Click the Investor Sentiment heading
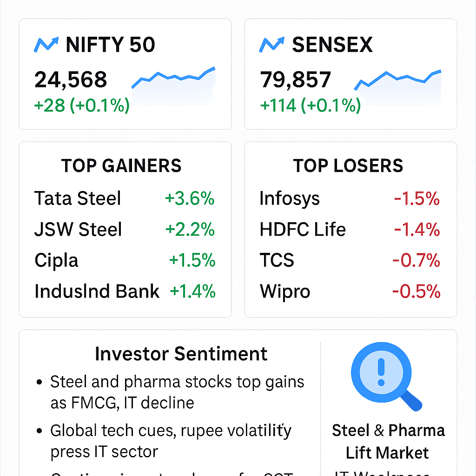The width and height of the screenshot is (476, 476). point(181,354)
